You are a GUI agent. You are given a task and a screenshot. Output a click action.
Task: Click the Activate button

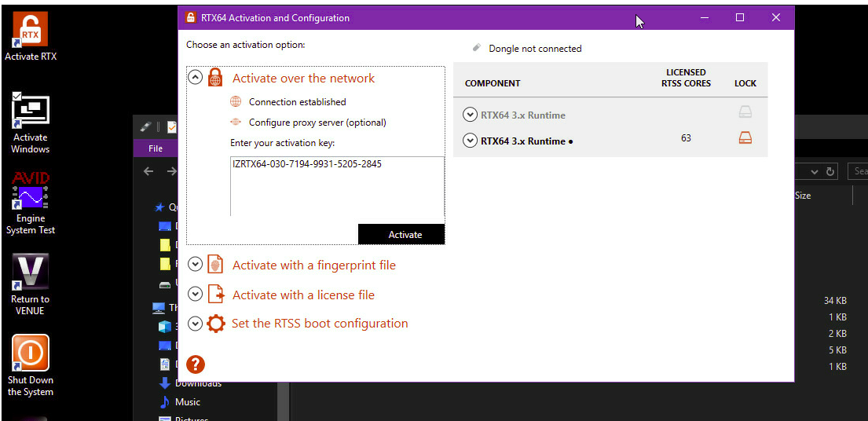[x=401, y=234]
